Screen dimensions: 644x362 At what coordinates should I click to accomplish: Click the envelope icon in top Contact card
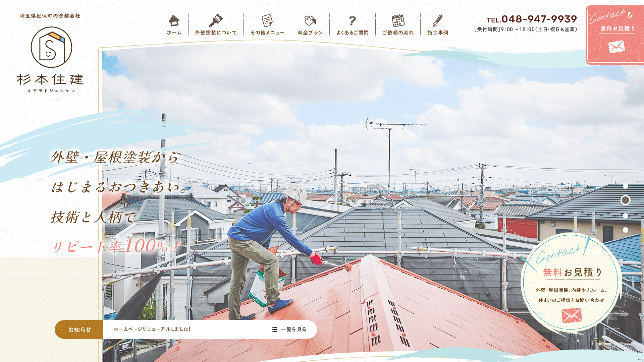(x=616, y=47)
